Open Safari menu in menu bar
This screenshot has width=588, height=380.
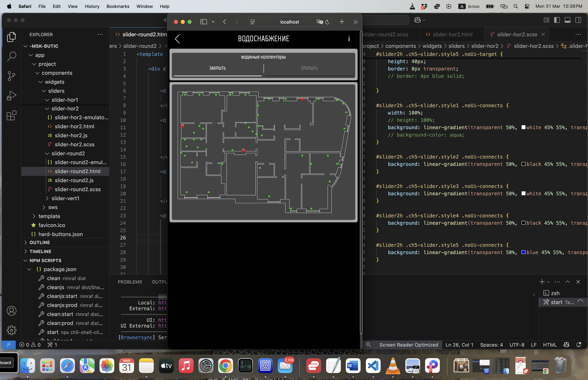click(25, 6)
